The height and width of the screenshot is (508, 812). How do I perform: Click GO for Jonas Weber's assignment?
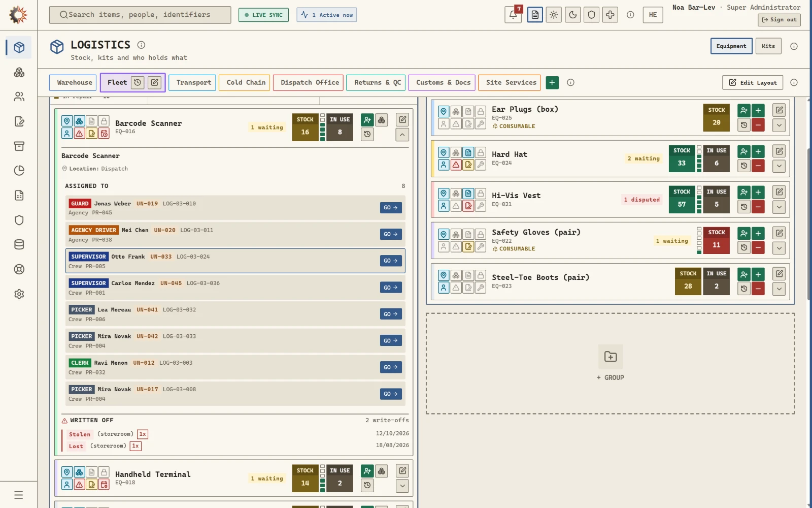coord(391,208)
